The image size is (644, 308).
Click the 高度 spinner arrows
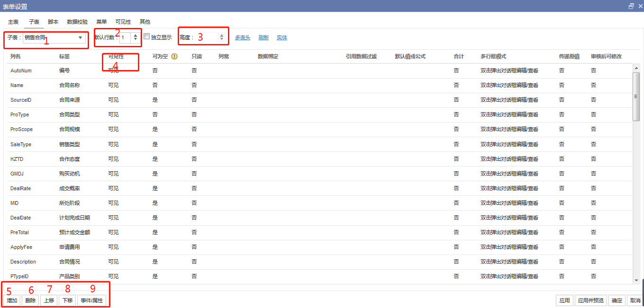(221, 37)
